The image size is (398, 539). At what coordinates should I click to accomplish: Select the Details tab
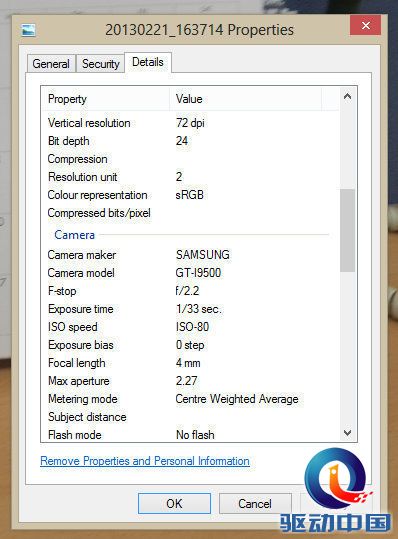(x=148, y=62)
